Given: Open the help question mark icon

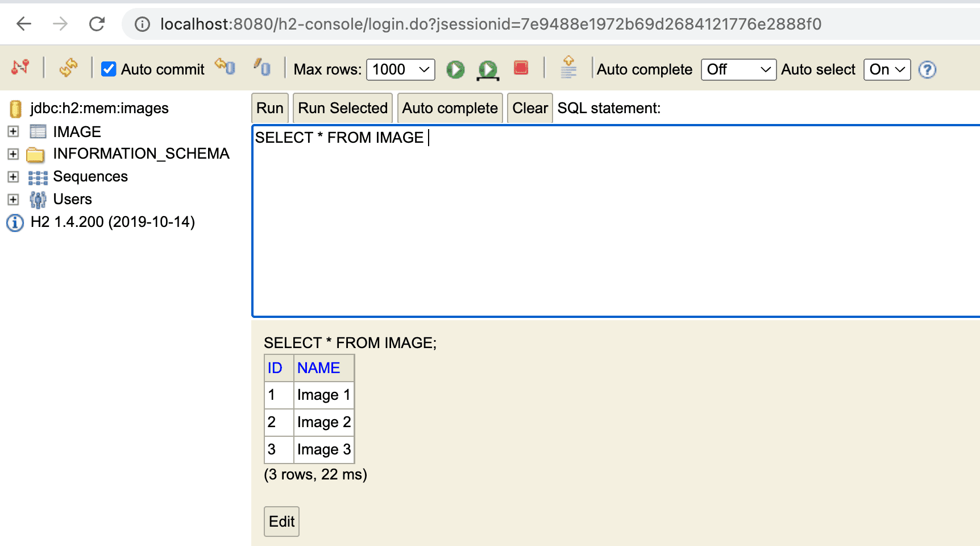Looking at the screenshot, I should coord(927,69).
